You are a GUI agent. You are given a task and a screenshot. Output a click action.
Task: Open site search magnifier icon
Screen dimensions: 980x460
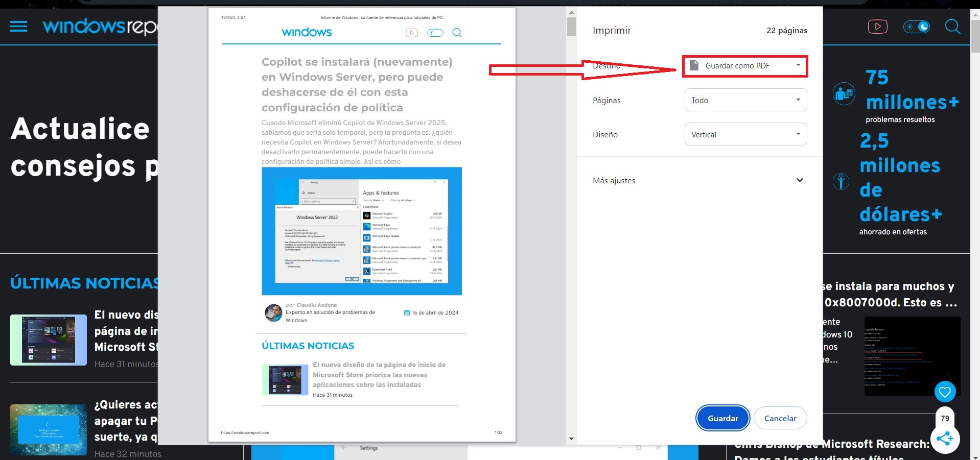point(952,27)
